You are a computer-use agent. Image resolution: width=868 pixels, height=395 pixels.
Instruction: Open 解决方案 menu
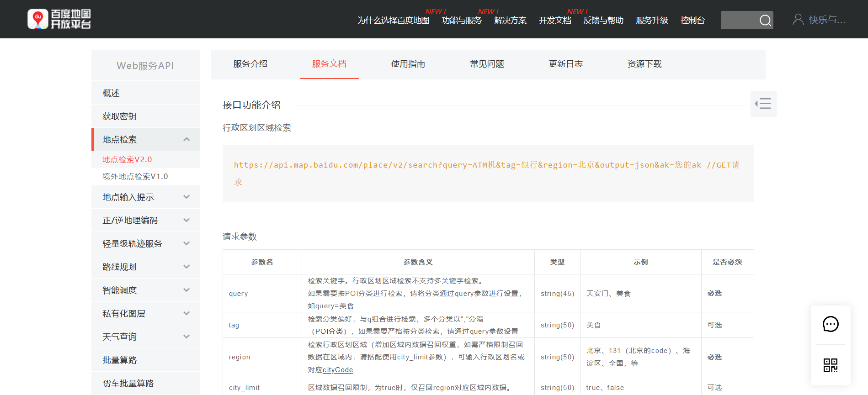(x=510, y=21)
